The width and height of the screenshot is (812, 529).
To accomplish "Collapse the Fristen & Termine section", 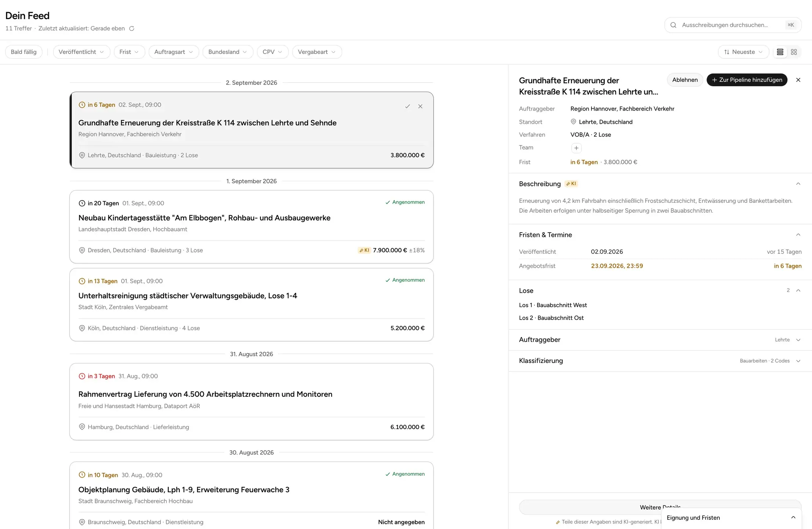I will point(798,235).
